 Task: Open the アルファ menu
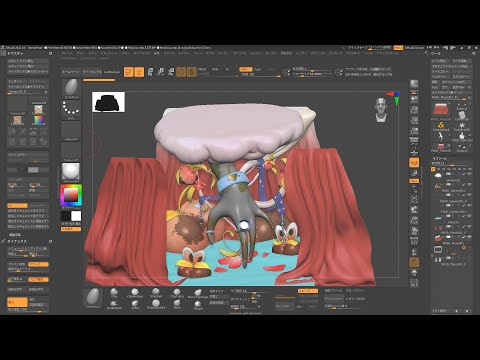[67, 53]
